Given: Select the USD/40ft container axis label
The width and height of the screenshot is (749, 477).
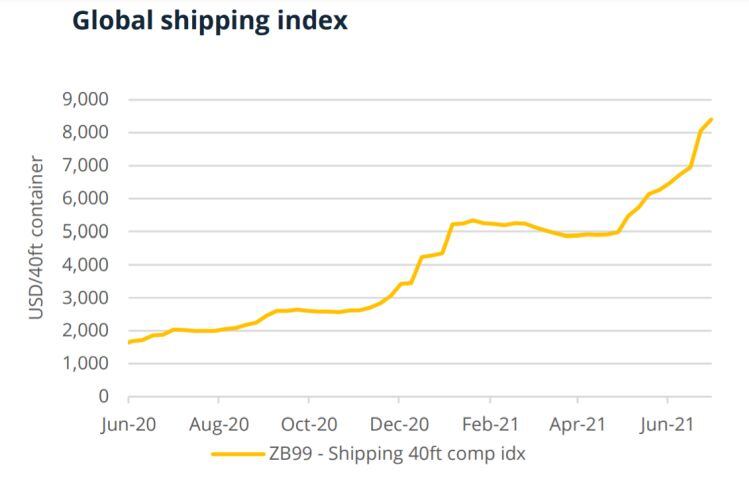Looking at the screenshot, I should (37, 238).
